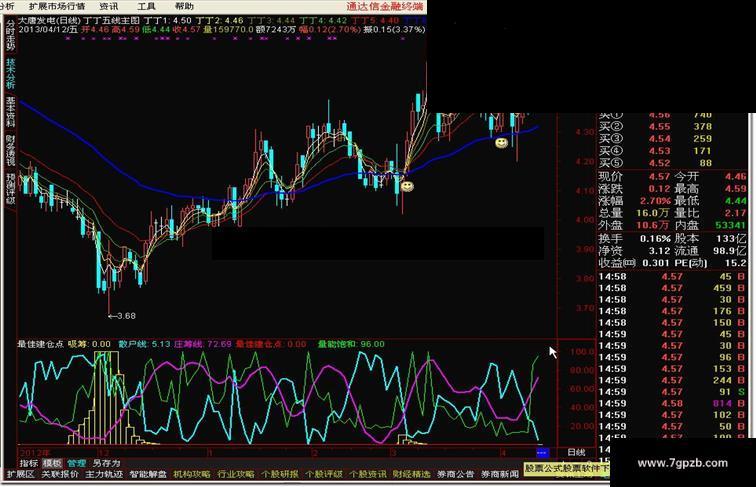Open the 券商新闻 bottom tab
This screenshot has height=487, width=756.
click(500, 474)
